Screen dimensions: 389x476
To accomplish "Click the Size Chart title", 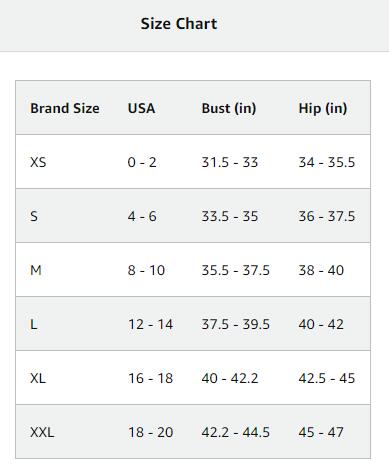I will tap(179, 24).
